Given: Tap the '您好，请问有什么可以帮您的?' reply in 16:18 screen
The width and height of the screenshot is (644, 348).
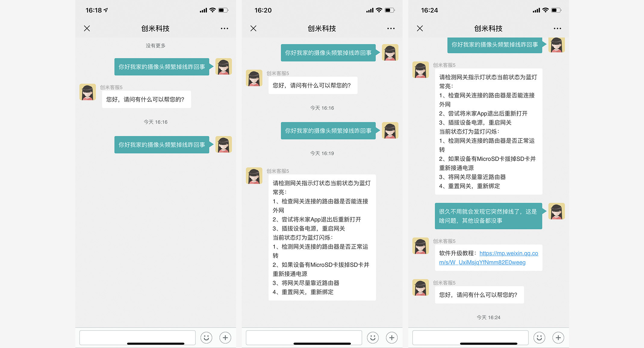Looking at the screenshot, I should click(146, 99).
